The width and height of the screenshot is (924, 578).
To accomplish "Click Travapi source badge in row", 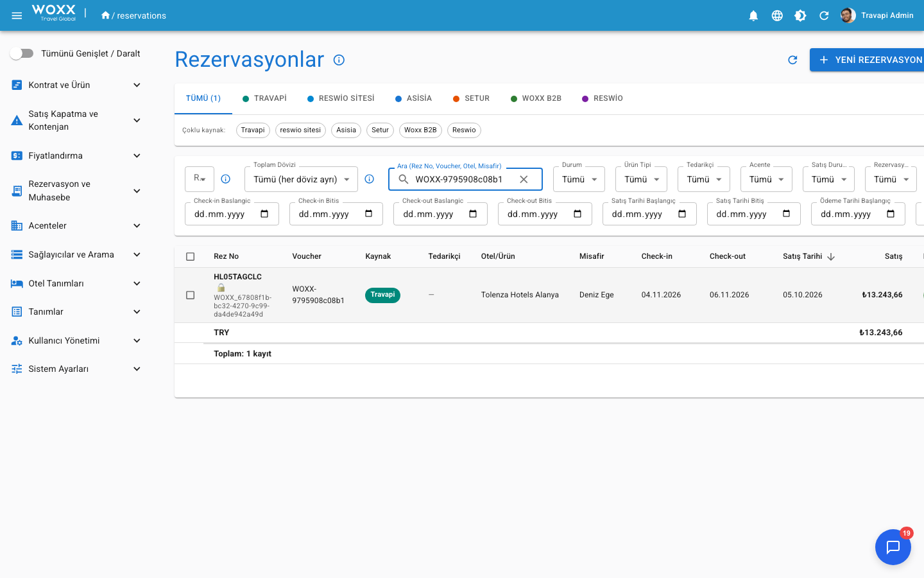I will 382,295.
